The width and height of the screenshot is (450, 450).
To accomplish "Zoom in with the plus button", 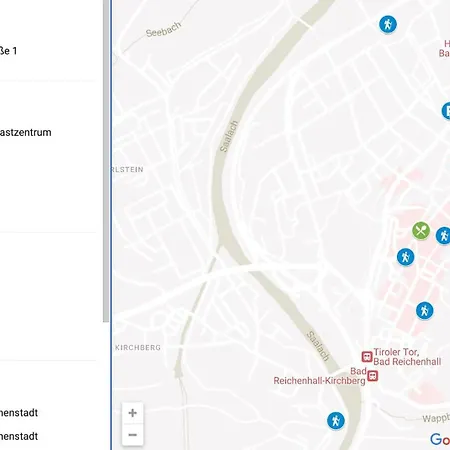I will tap(133, 413).
